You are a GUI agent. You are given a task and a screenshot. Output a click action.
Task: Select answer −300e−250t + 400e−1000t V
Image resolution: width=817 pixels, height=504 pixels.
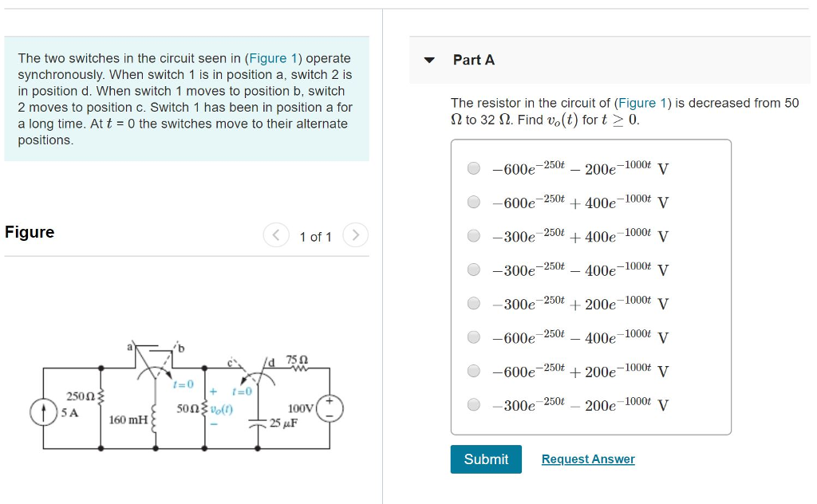(472, 235)
